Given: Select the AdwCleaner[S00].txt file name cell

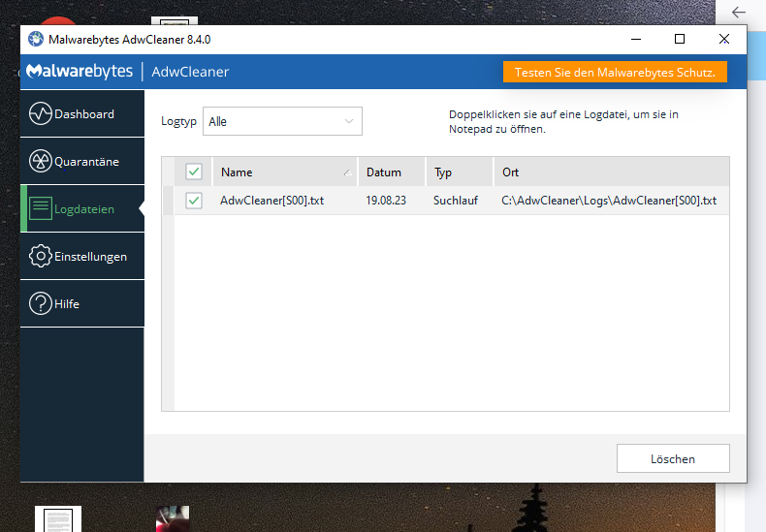Looking at the screenshot, I should [272, 201].
